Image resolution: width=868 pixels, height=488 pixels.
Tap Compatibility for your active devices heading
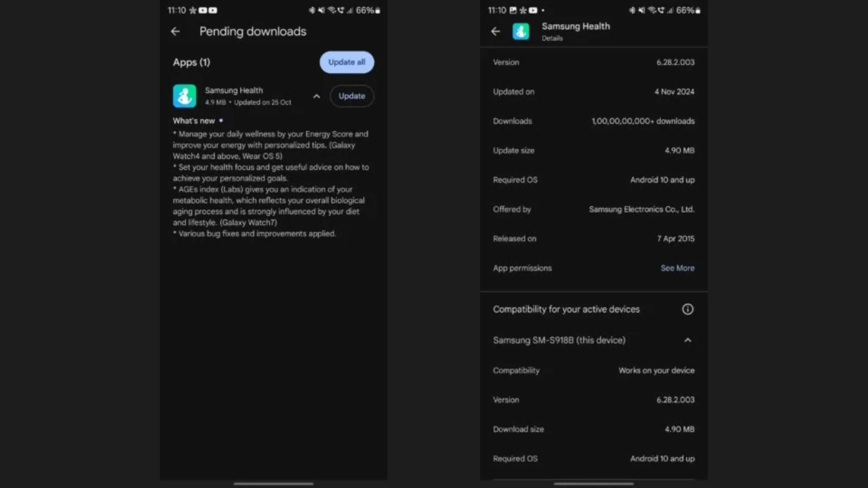click(x=566, y=309)
